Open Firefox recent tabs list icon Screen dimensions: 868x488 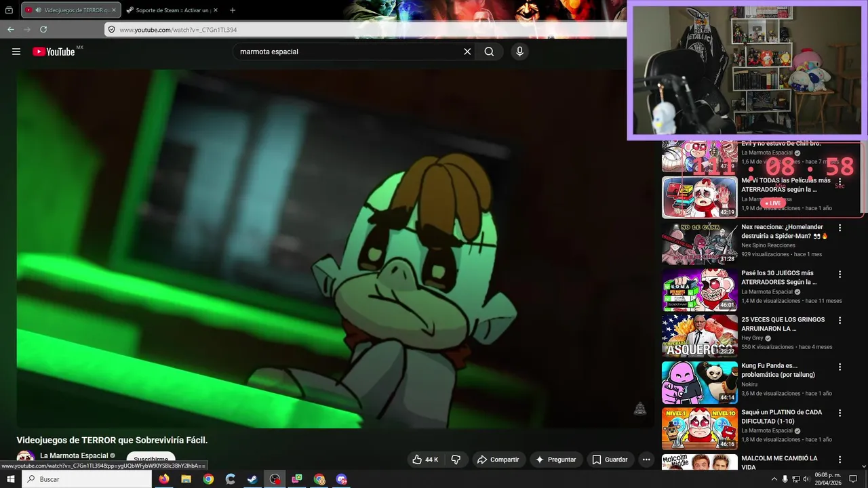(x=9, y=10)
